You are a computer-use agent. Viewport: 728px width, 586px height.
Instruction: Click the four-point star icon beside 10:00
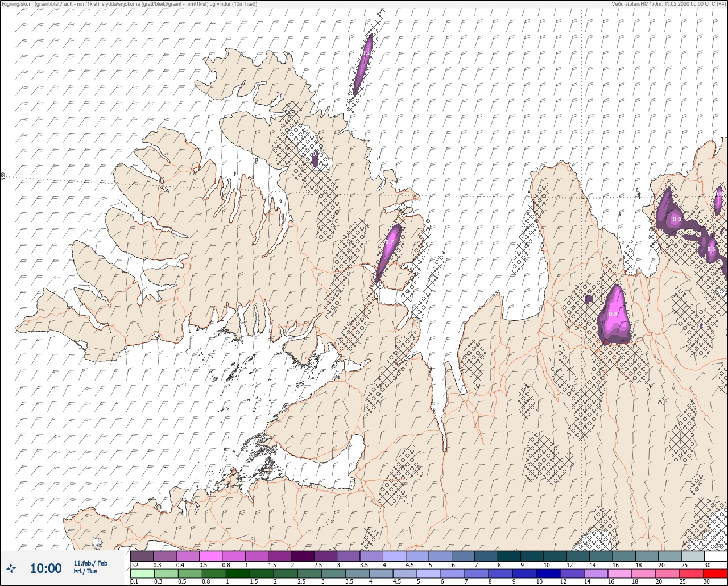(11, 568)
